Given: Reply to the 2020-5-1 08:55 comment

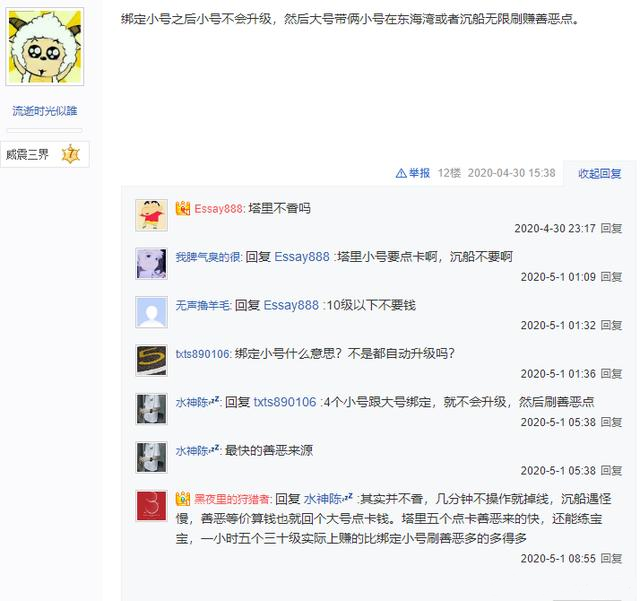Looking at the screenshot, I should coord(611,559).
